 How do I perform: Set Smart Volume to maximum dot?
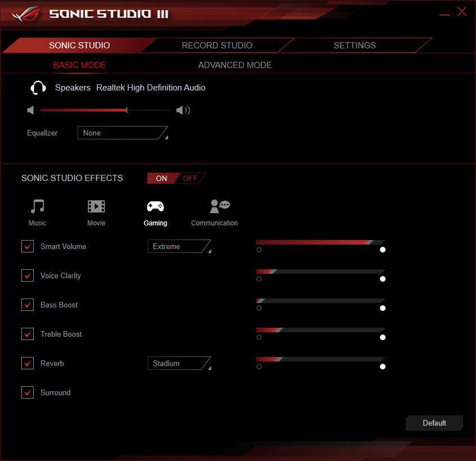pos(383,250)
